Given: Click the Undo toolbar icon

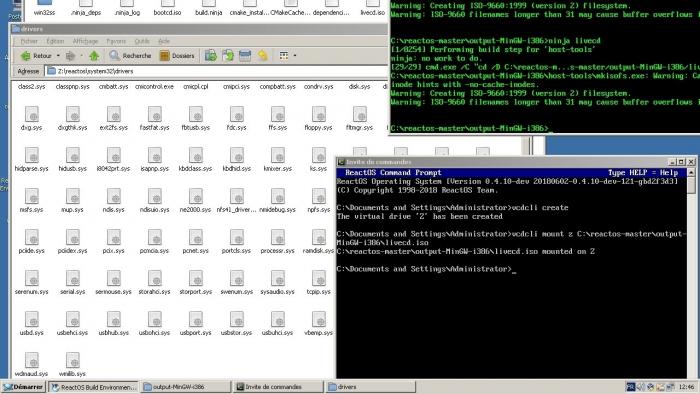Looking at the screenshot, I should tap(262, 56).
